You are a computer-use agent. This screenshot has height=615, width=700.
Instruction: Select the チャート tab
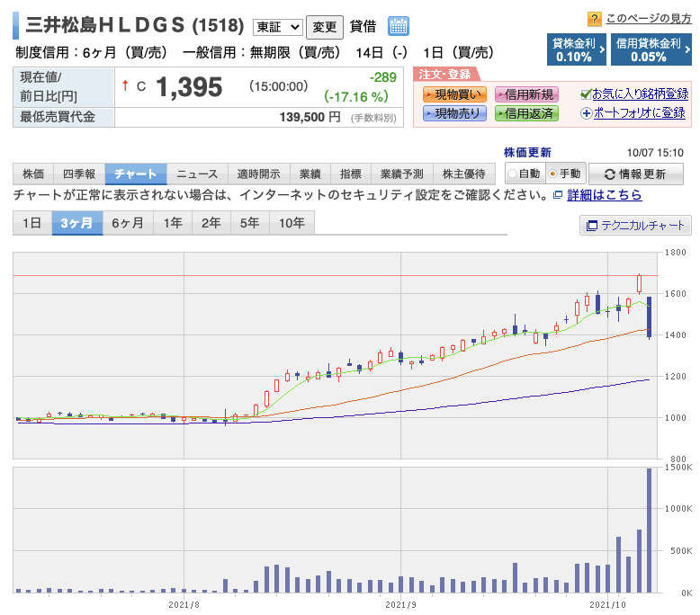(136, 174)
